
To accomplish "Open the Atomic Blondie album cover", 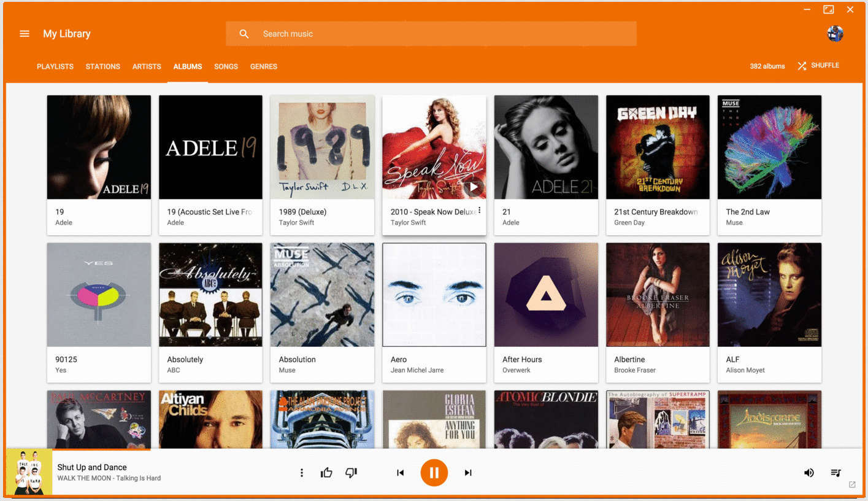I will (x=546, y=419).
